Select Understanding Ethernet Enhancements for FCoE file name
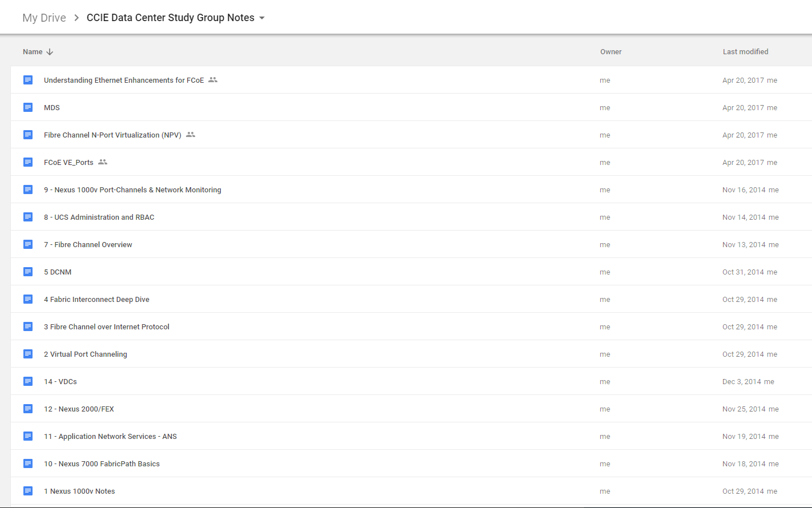 (x=124, y=80)
